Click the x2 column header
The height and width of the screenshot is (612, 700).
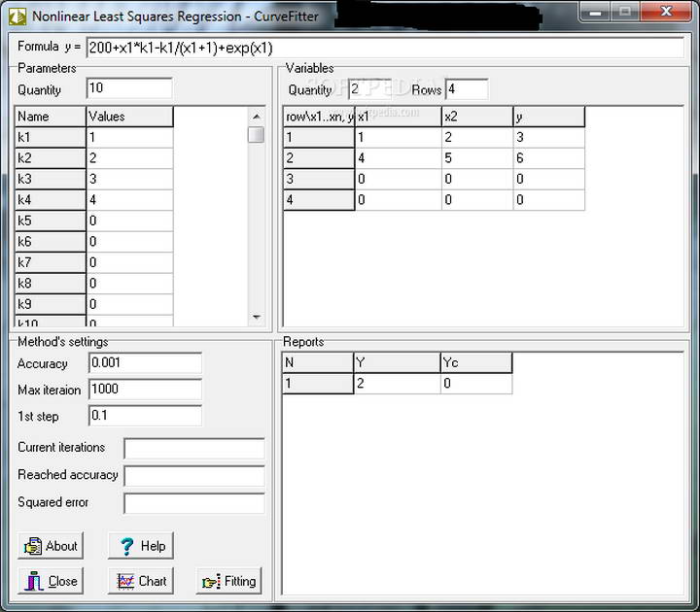[x=477, y=117]
